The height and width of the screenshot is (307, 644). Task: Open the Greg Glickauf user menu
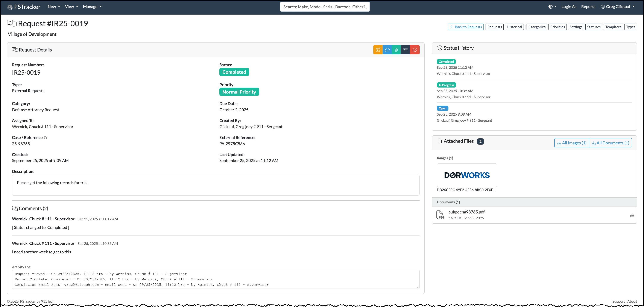tap(618, 7)
